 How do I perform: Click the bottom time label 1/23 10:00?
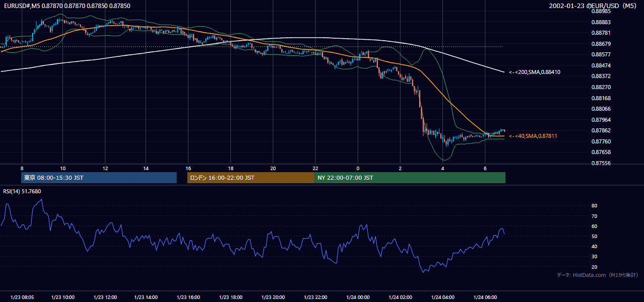(x=63, y=297)
